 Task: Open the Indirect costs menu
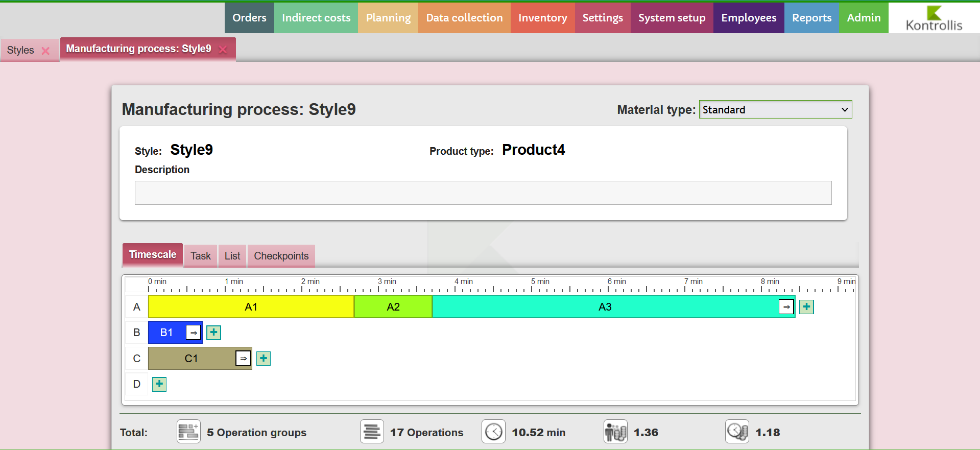coord(316,18)
